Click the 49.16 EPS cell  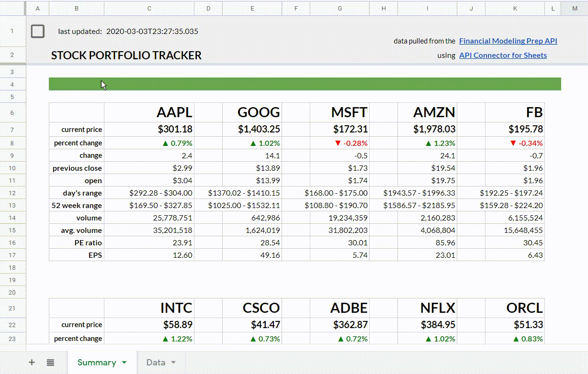coord(252,255)
